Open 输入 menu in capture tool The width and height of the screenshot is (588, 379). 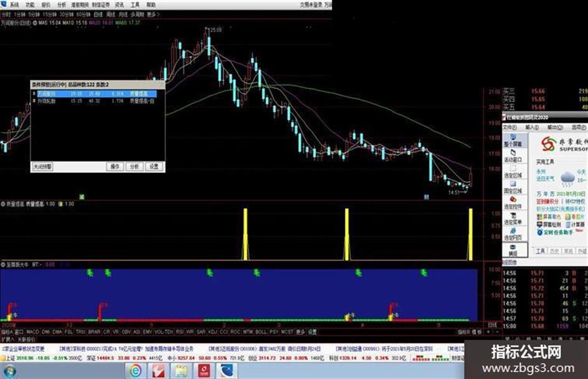point(532,128)
